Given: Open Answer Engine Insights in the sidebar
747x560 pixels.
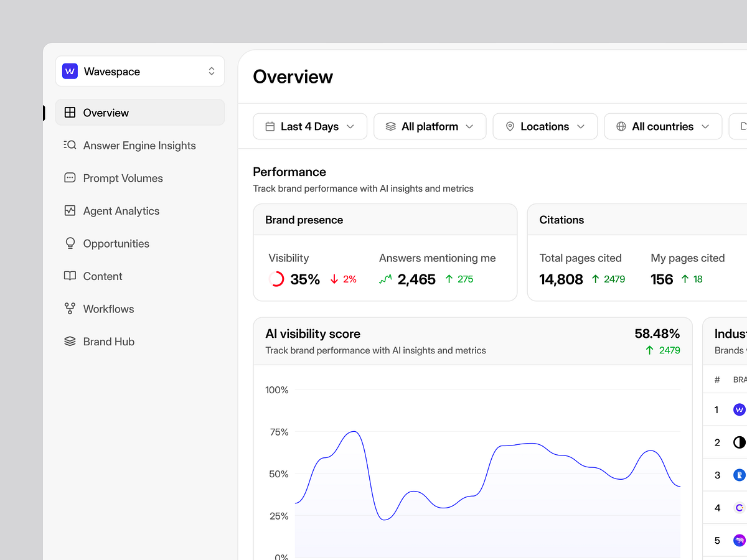Looking at the screenshot, I should (x=140, y=146).
